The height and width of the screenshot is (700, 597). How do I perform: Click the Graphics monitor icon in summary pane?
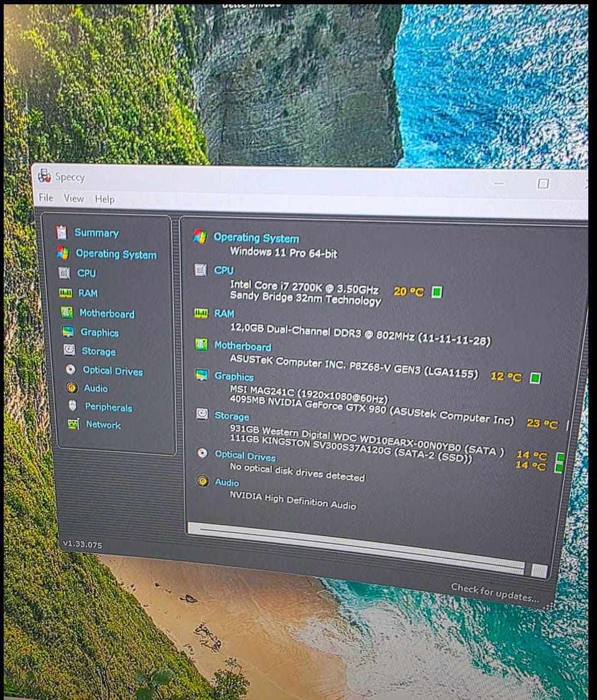202,375
